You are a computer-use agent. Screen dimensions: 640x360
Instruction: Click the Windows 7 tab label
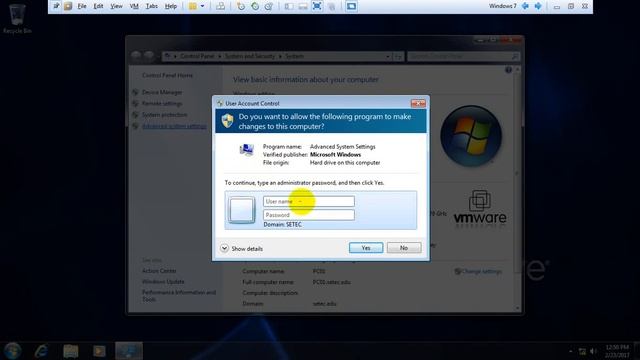[502, 6]
